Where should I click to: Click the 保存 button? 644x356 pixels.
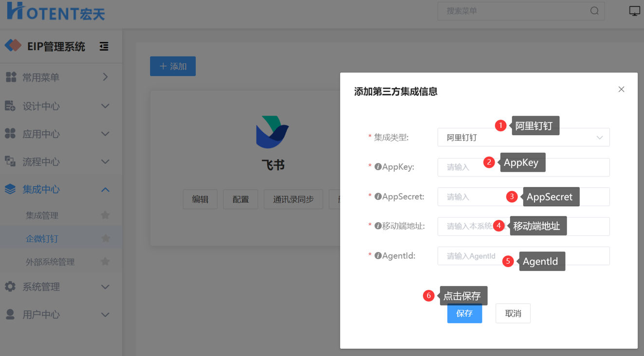pyautogui.click(x=464, y=313)
